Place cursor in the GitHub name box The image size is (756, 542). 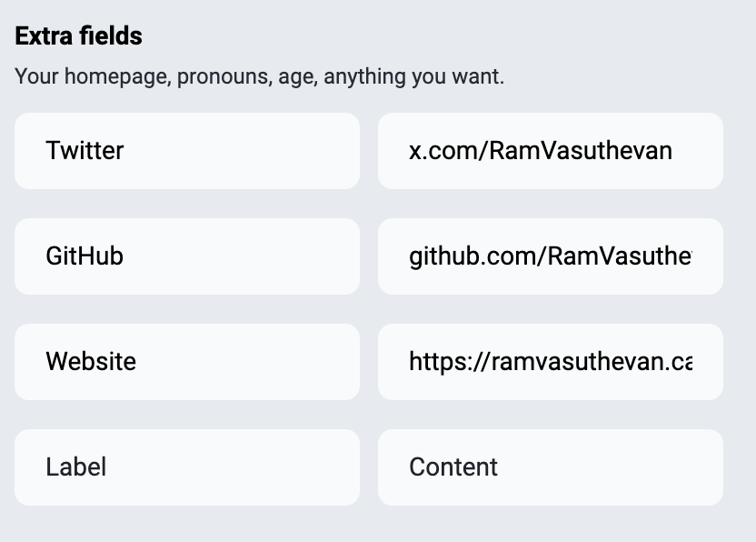click(186, 256)
